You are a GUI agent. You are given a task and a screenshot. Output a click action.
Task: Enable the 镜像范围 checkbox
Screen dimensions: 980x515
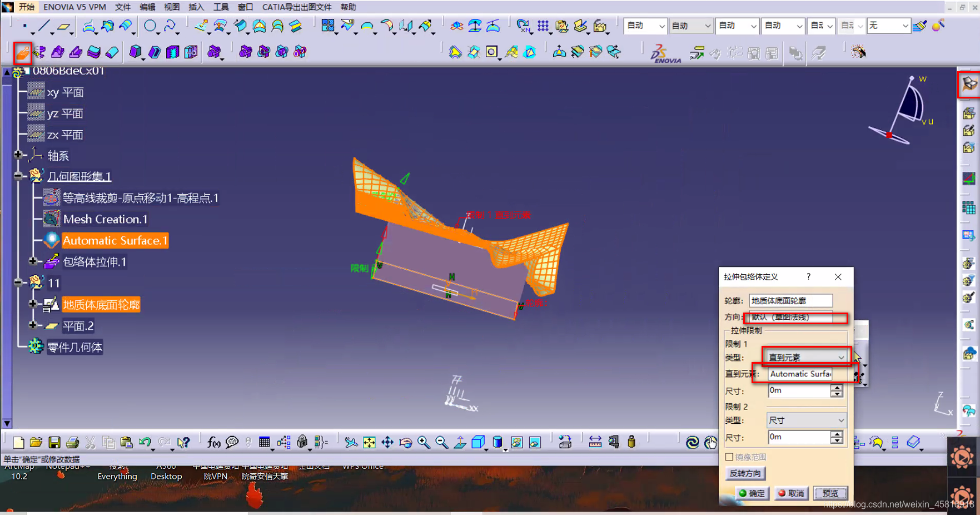729,457
